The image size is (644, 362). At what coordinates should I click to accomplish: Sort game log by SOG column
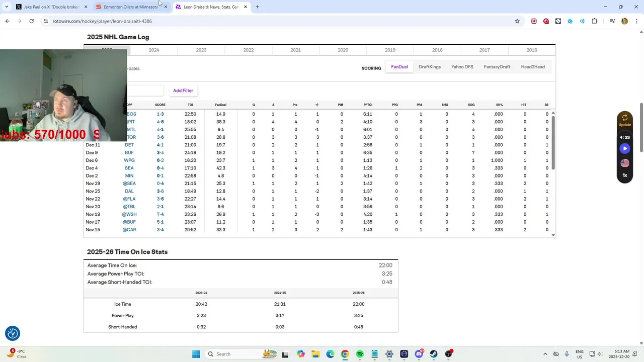pyautogui.click(x=471, y=105)
